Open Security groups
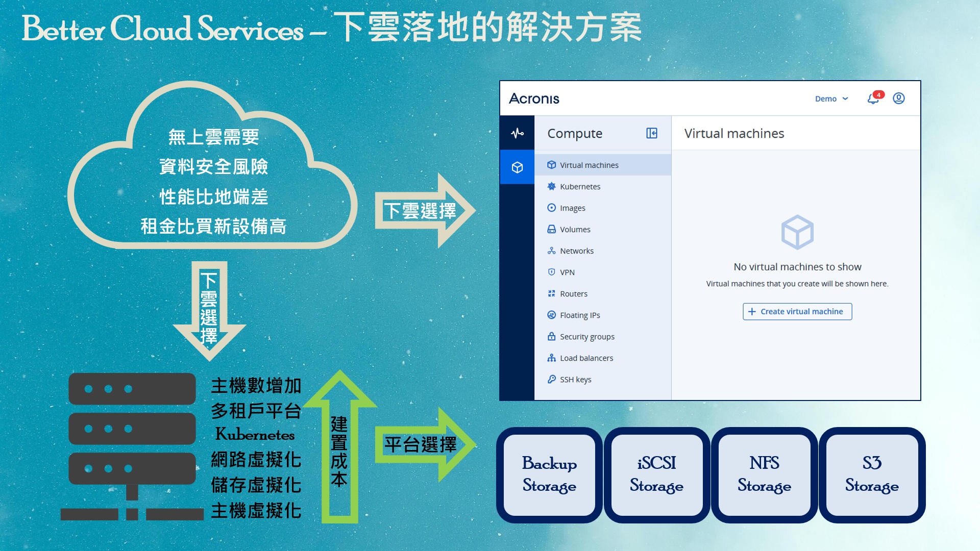980x551 pixels. tap(603, 336)
